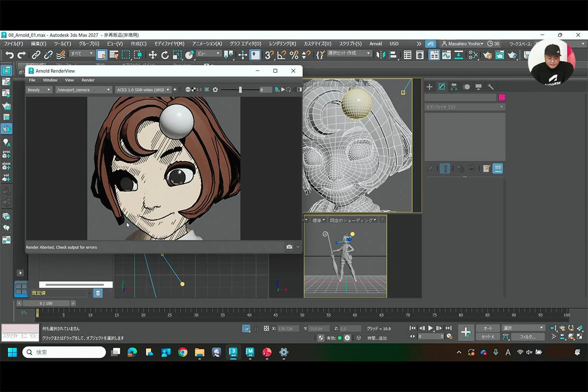Toggle the Window/Crossing selection icon
Screen dimensions: 588x392
[x=138, y=55]
